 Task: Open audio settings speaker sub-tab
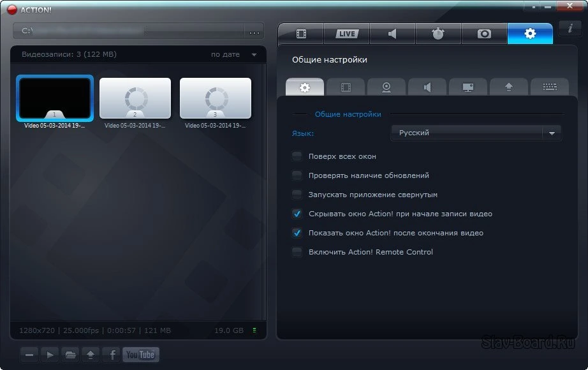[x=427, y=87]
